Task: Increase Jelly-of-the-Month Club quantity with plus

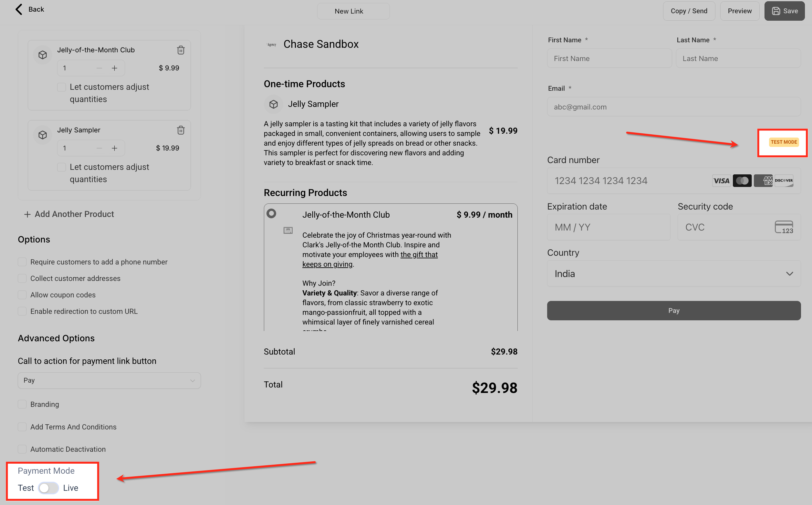Action: click(x=115, y=68)
